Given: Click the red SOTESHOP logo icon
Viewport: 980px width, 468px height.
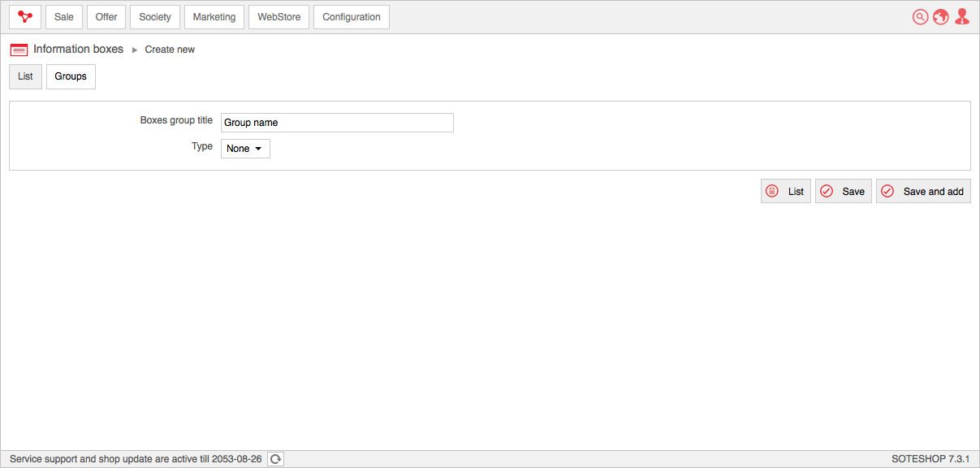Looking at the screenshot, I should tap(25, 17).
